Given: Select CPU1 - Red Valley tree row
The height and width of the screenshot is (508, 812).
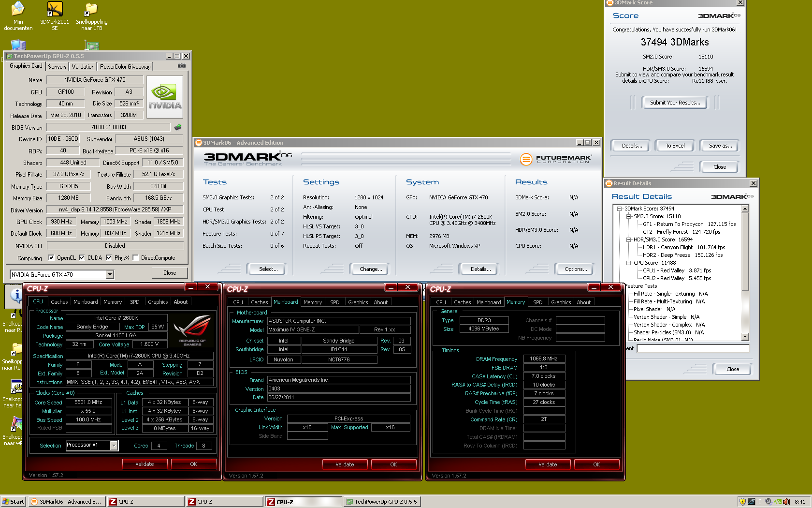Looking at the screenshot, I should click(x=677, y=270).
